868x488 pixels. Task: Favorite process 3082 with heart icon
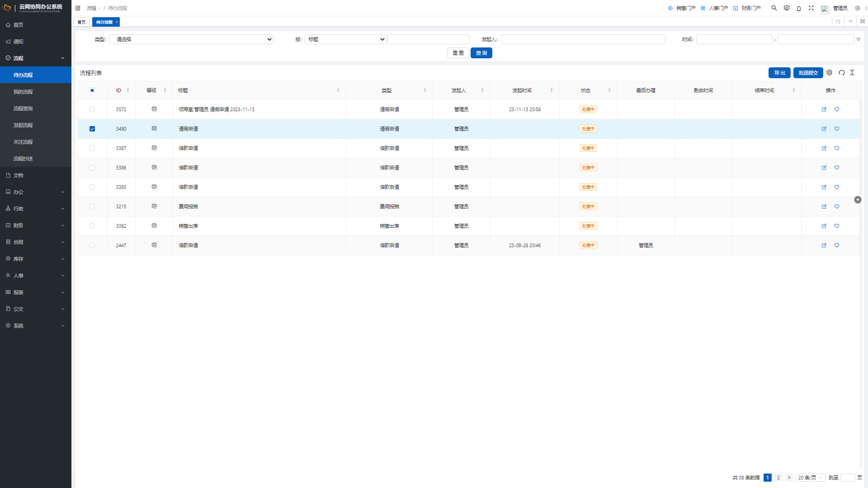pyautogui.click(x=837, y=226)
